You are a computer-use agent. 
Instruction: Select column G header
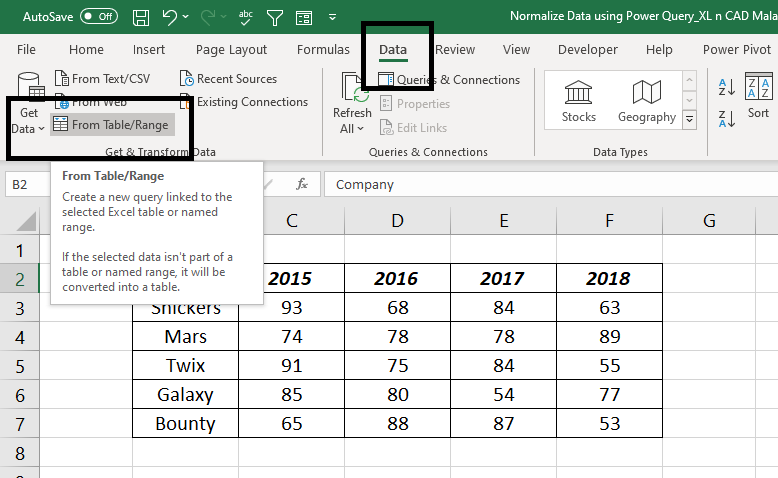(709, 221)
